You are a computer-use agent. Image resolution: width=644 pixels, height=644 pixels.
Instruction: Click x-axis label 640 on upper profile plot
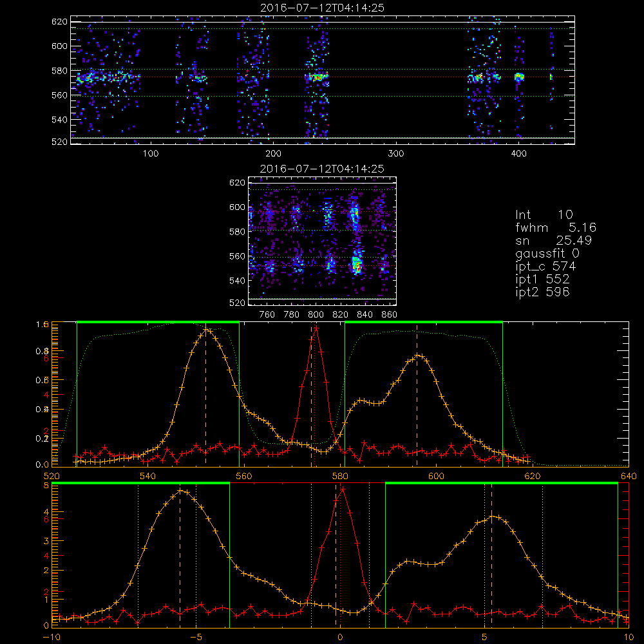click(629, 477)
